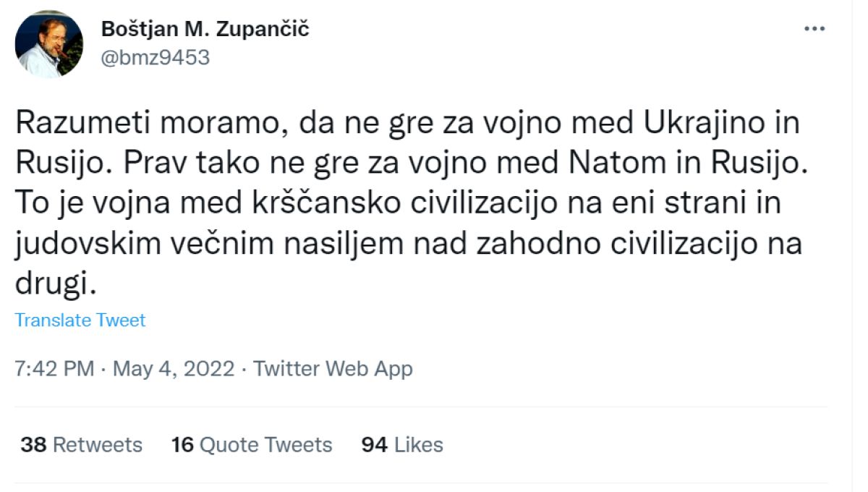Image resolution: width=868 pixels, height=492 pixels.
Task: Open the tweet's three-dot more options menu
Action: coord(814,29)
